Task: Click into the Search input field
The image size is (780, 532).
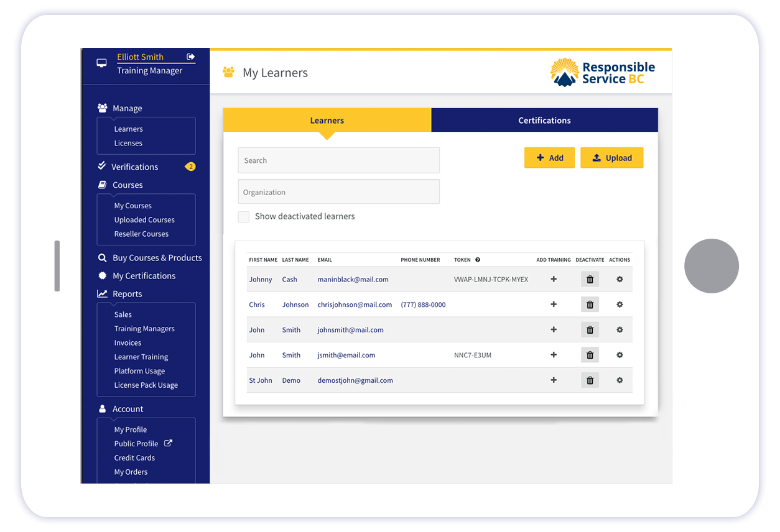Action: point(338,160)
